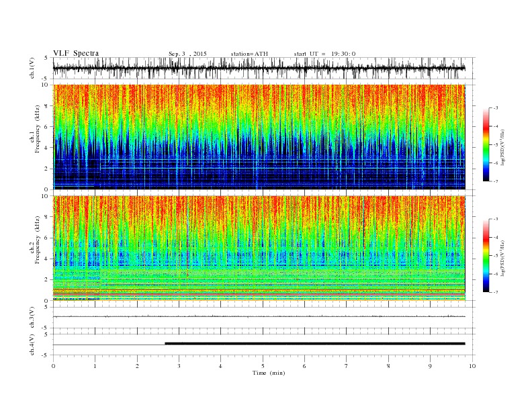This screenshot has height=411, width=532.
Task: Click the ch.2 spectrogram image
Action: (259, 248)
